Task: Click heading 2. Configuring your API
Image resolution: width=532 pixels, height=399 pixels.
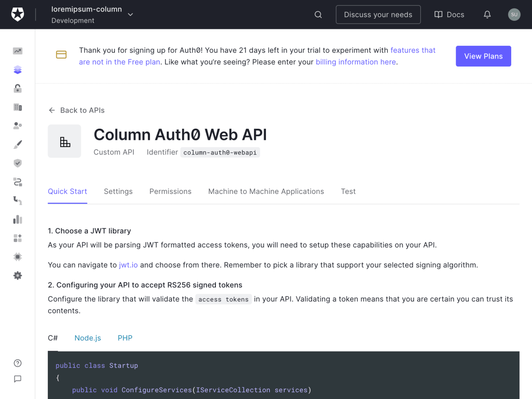Action: click(x=145, y=285)
